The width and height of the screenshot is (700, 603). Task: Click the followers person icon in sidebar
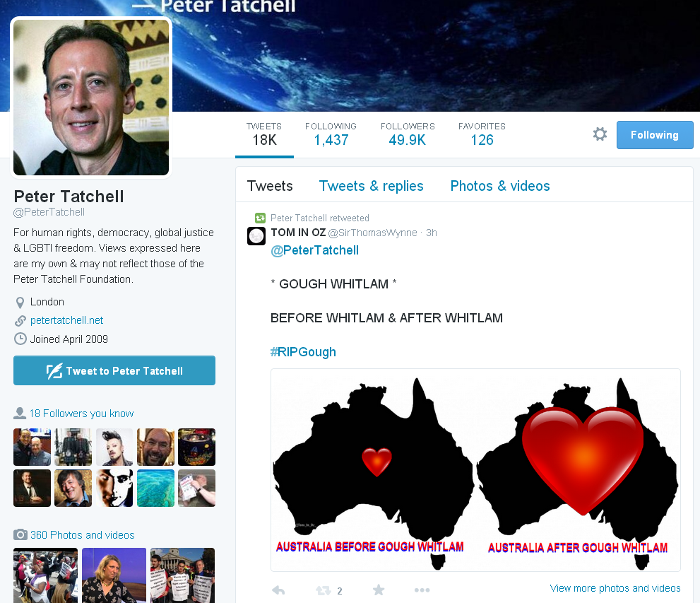(x=20, y=413)
